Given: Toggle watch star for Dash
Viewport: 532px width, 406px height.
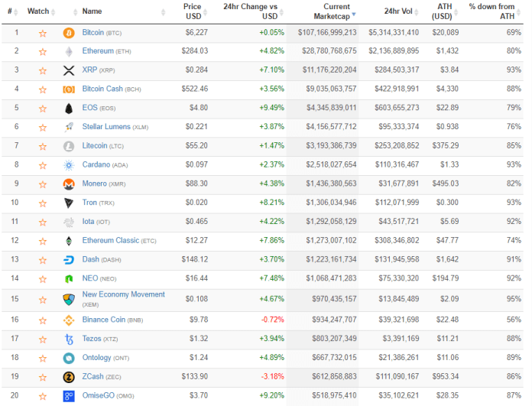Looking at the screenshot, I should point(43,260).
